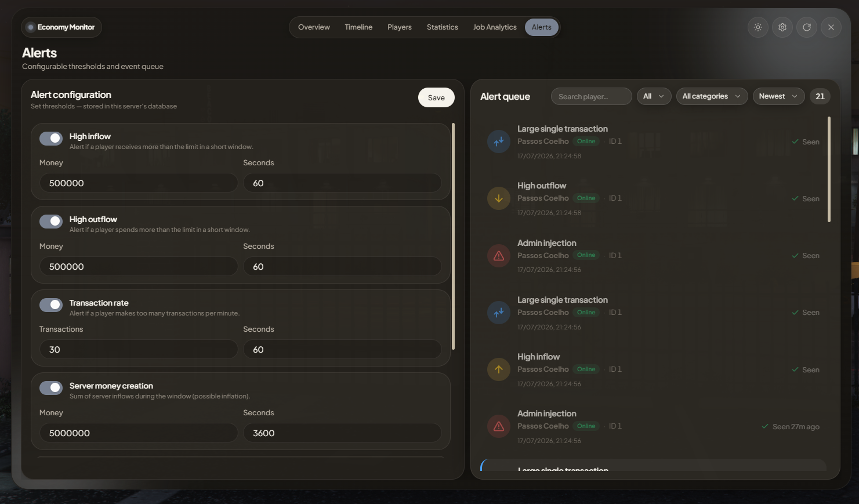Select the Alerts tab
The width and height of the screenshot is (859, 504).
point(542,27)
